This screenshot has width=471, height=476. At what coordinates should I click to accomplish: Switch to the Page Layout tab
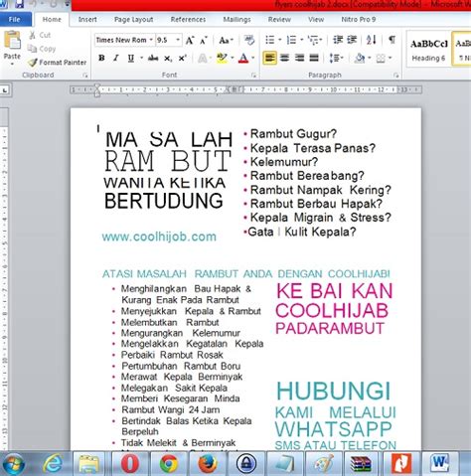coord(133,20)
